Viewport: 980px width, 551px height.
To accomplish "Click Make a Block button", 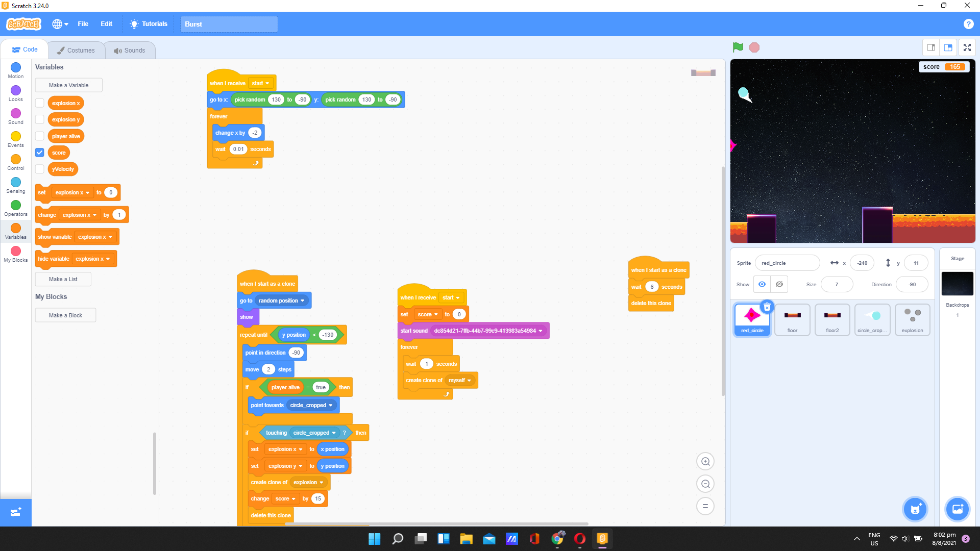I will (x=65, y=315).
